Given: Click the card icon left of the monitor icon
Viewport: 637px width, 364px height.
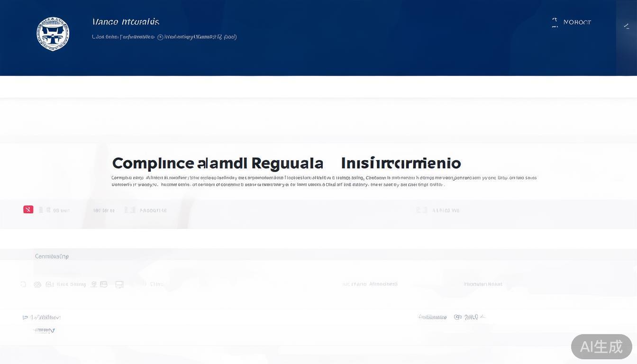Looking at the screenshot, I should point(104,284).
